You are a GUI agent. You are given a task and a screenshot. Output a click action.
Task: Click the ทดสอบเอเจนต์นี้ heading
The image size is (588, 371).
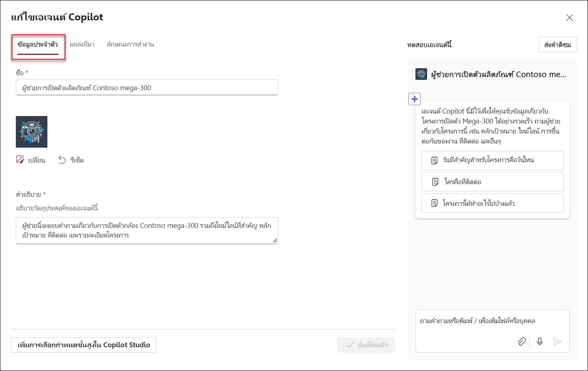430,45
